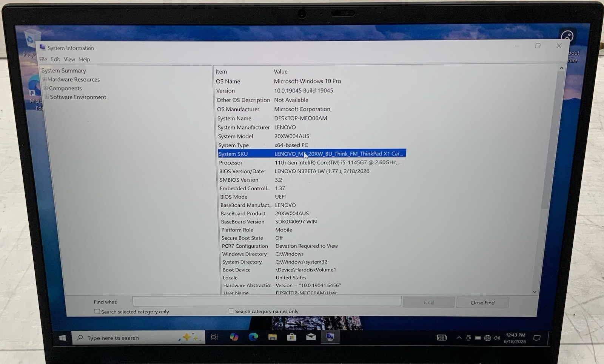Select the Boot Device row
Image resolution: width=604 pixels, height=364 pixels.
(279, 270)
